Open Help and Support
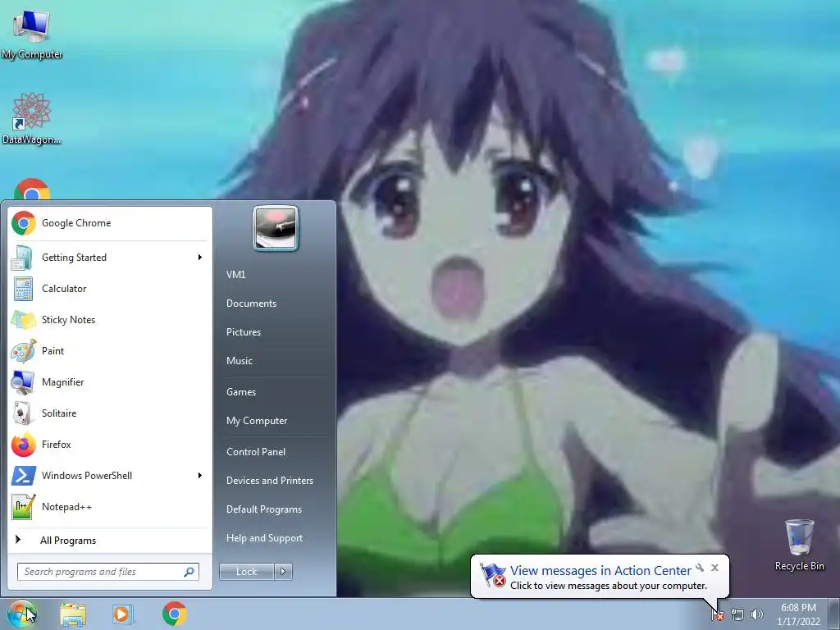 [x=265, y=538]
